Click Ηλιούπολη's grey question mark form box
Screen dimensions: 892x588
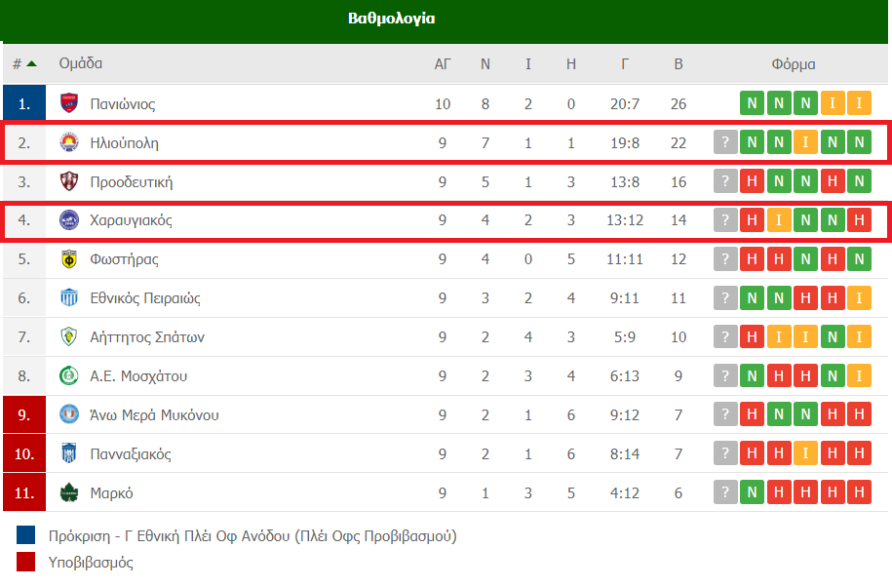725,142
